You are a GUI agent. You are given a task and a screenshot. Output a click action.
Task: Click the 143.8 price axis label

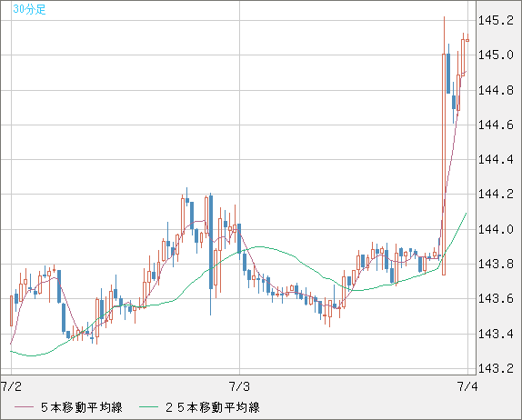[x=496, y=264]
